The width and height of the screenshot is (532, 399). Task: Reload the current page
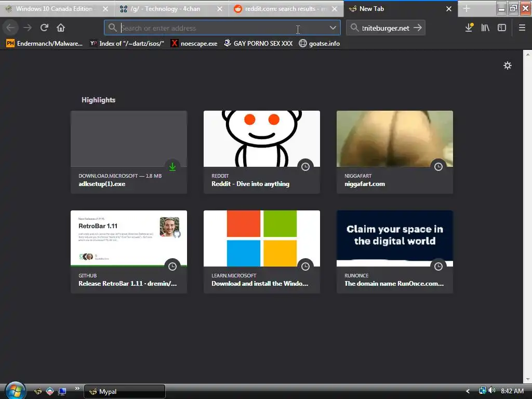coord(44,28)
